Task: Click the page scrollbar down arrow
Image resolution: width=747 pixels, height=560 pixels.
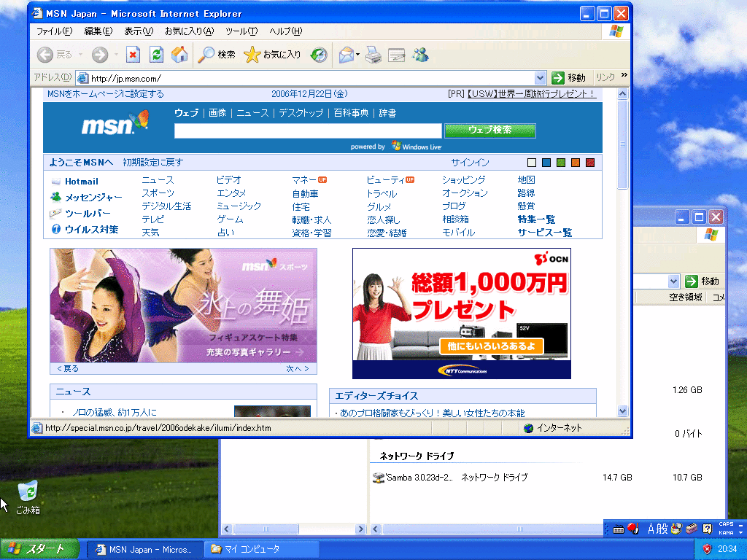Action: 623,411
